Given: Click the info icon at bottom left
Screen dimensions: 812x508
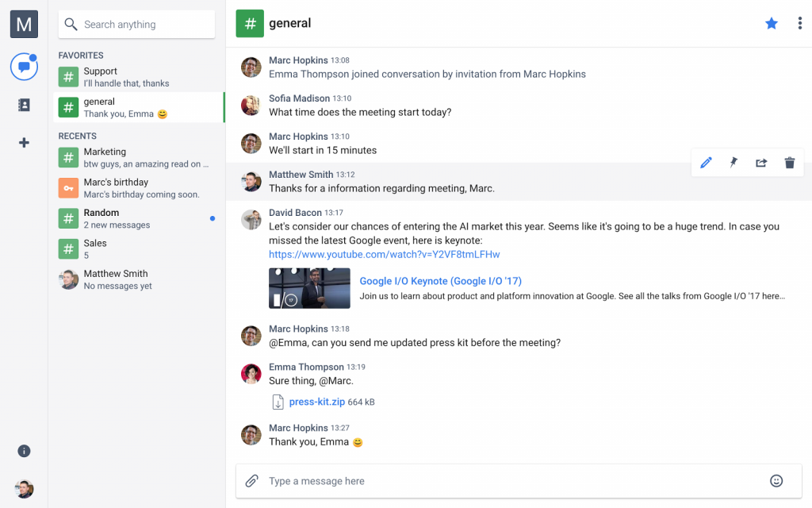Looking at the screenshot, I should (x=24, y=451).
